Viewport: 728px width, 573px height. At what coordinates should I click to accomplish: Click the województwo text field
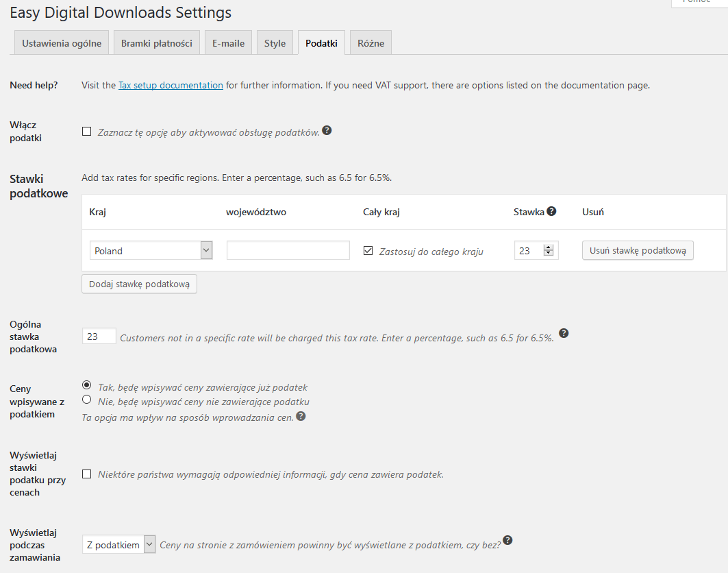288,251
